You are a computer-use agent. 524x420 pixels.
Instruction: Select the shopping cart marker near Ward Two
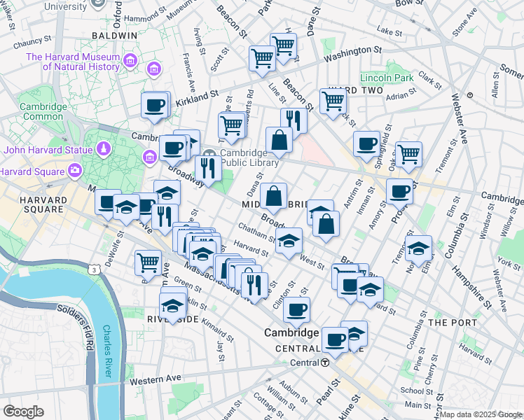click(x=333, y=100)
